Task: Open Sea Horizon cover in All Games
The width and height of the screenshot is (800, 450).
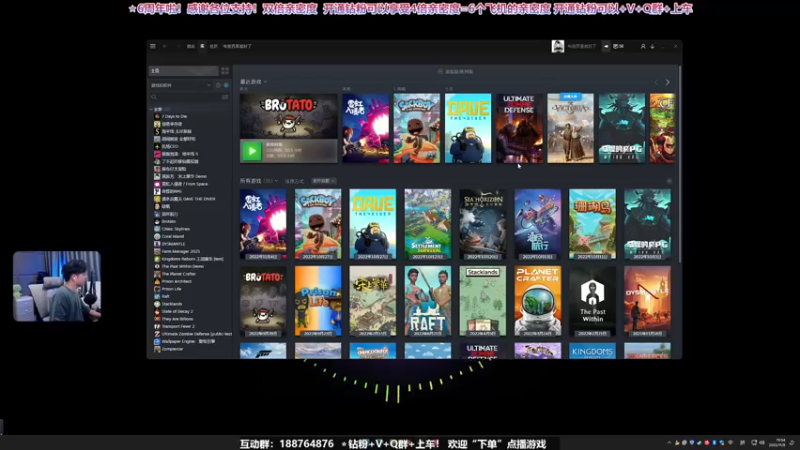Action: tap(483, 224)
